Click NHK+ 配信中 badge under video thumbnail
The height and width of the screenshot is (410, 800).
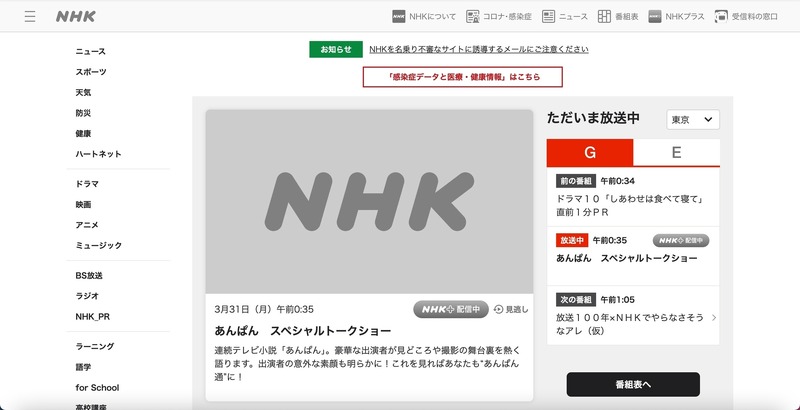450,310
